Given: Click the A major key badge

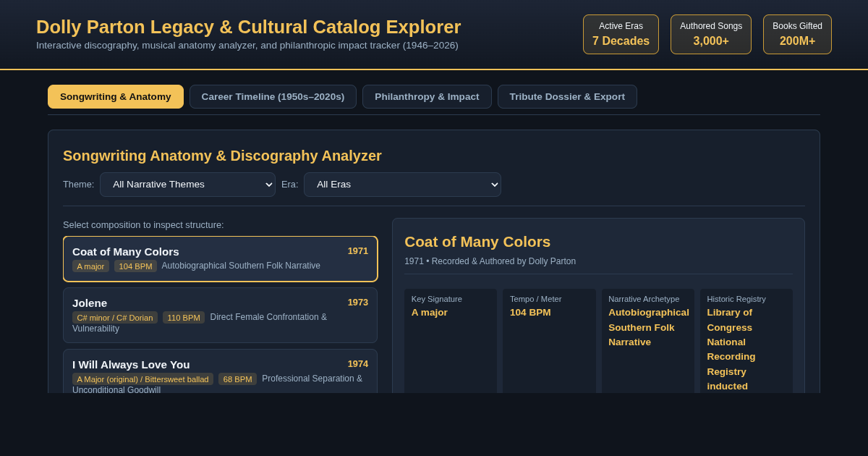Looking at the screenshot, I should point(90,266).
